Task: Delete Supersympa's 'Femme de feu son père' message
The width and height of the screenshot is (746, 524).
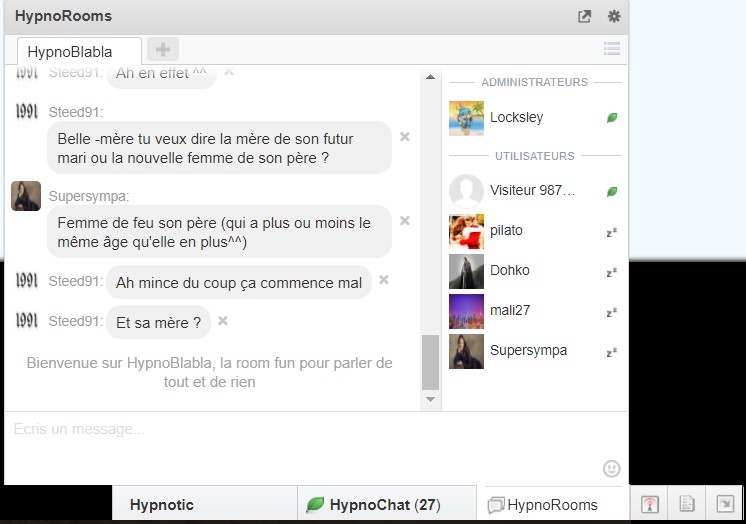Action: click(405, 220)
